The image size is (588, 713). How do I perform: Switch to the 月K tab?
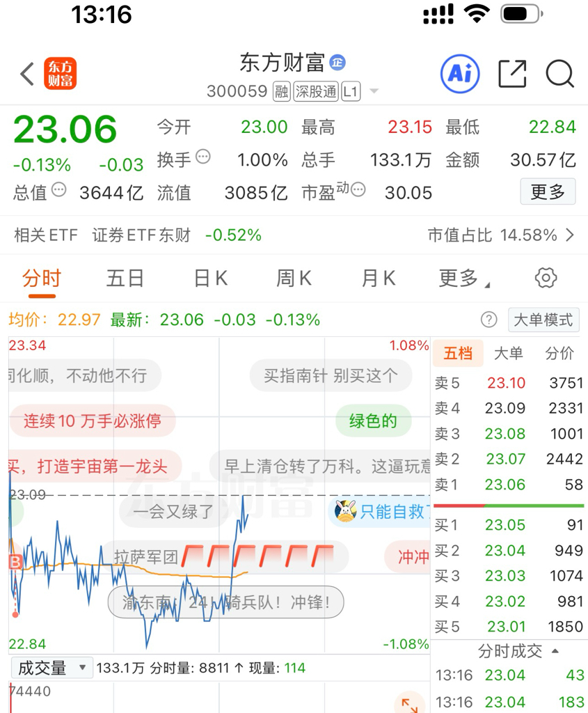[x=378, y=278]
